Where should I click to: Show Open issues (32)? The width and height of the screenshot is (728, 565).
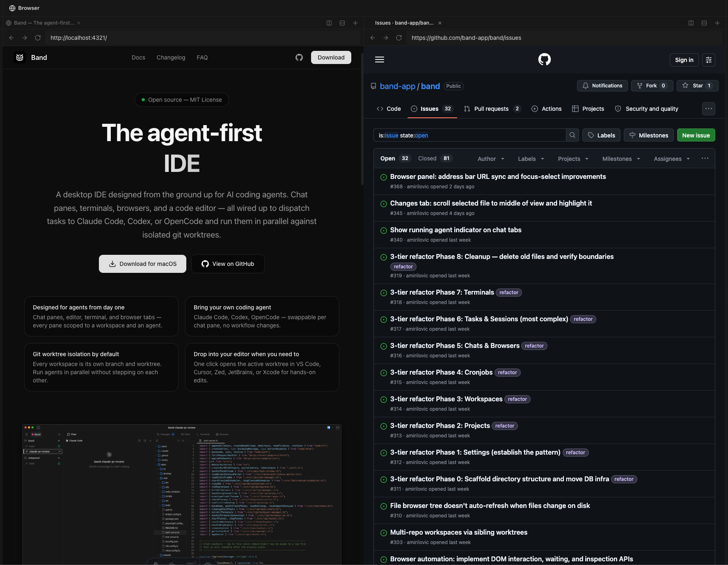(395, 158)
